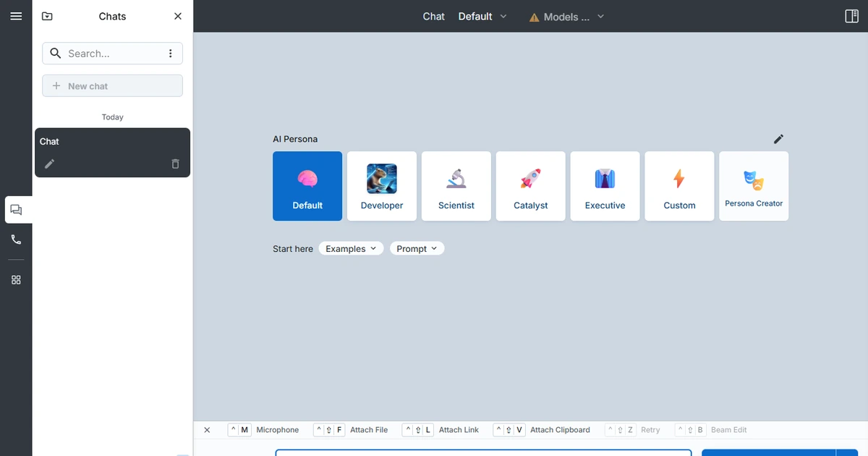Screen dimensions: 868x456
Task: Choose the Scientist persona
Action: pyautogui.click(x=456, y=186)
